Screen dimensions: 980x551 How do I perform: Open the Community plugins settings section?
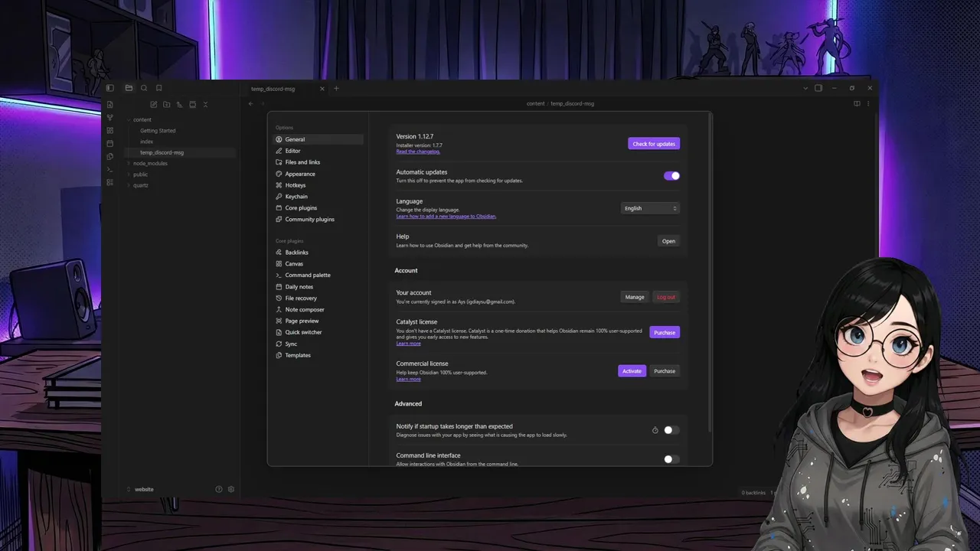318,220
